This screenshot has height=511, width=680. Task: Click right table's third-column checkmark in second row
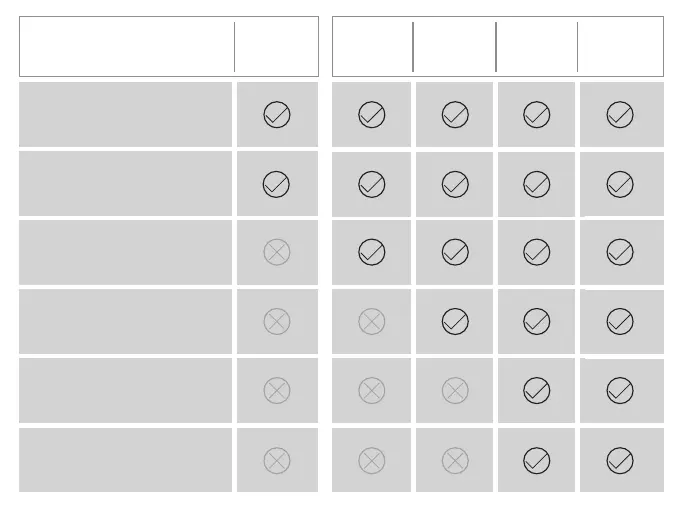click(537, 184)
